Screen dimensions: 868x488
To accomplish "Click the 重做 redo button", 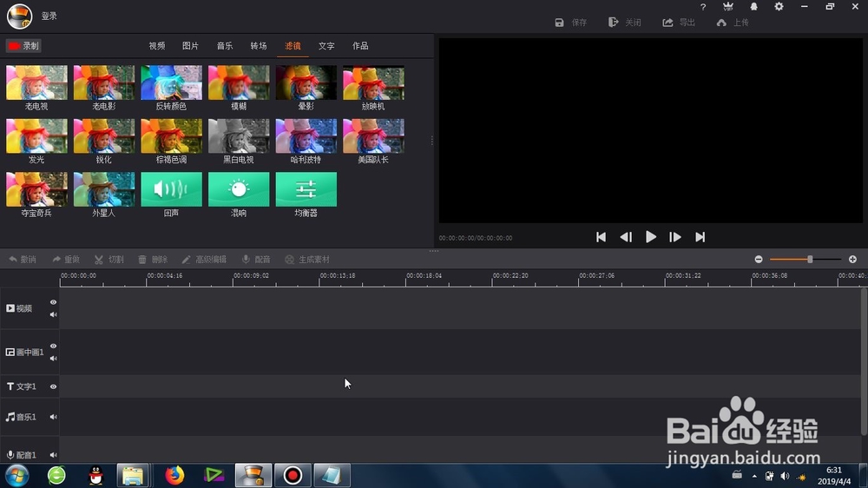I will (66, 260).
